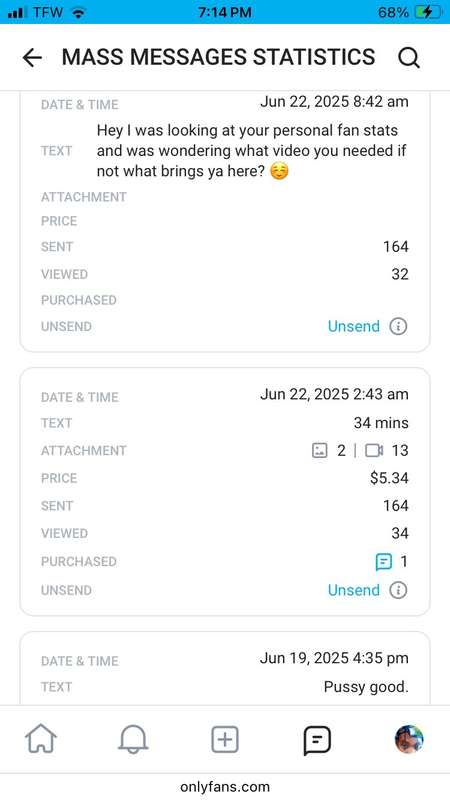Unsend the $5.34 priced message
Image resolution: width=450 pixels, height=800 pixels.
click(354, 590)
